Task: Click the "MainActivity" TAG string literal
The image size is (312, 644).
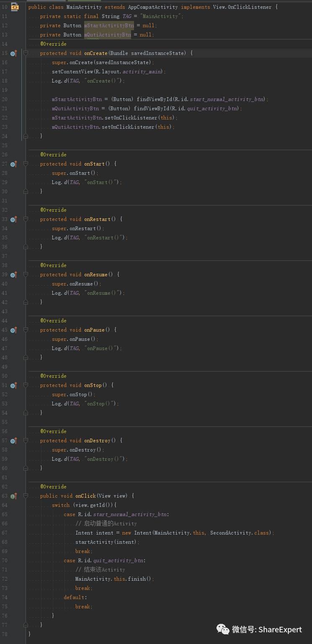Action: pyautogui.click(x=161, y=16)
